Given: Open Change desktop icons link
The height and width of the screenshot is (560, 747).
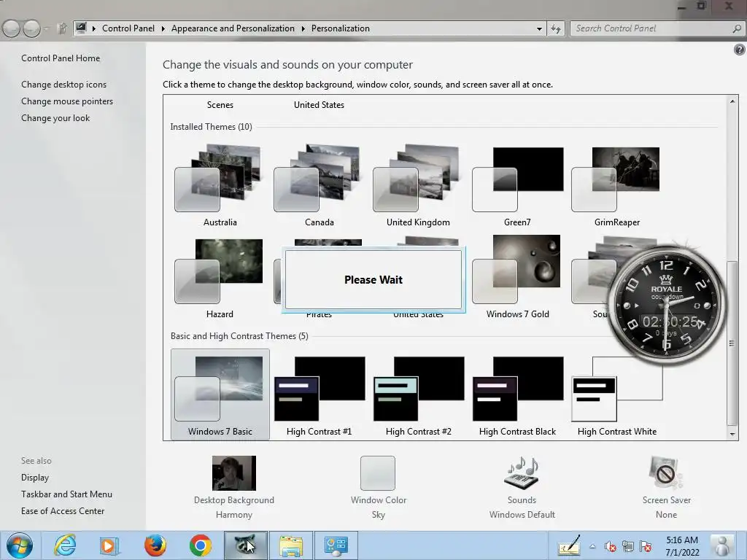Looking at the screenshot, I should 64,85.
